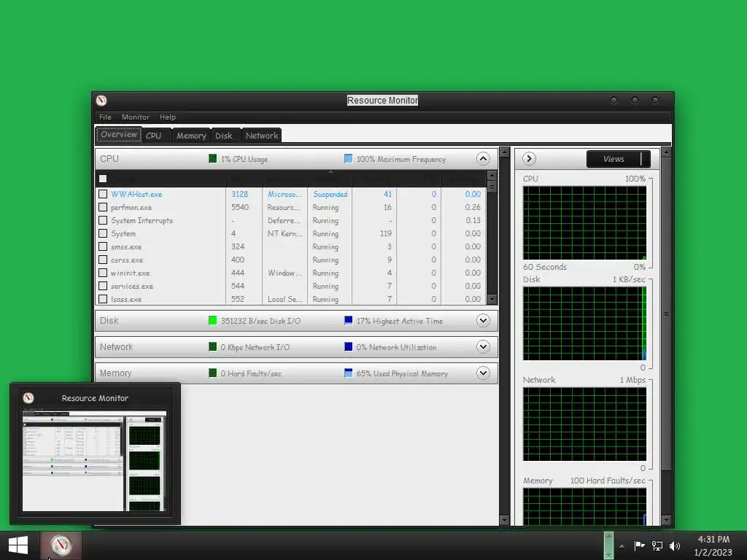This screenshot has height=560, width=747.
Task: Click the Local Se... description of lsass.exe
Action: [x=285, y=299]
